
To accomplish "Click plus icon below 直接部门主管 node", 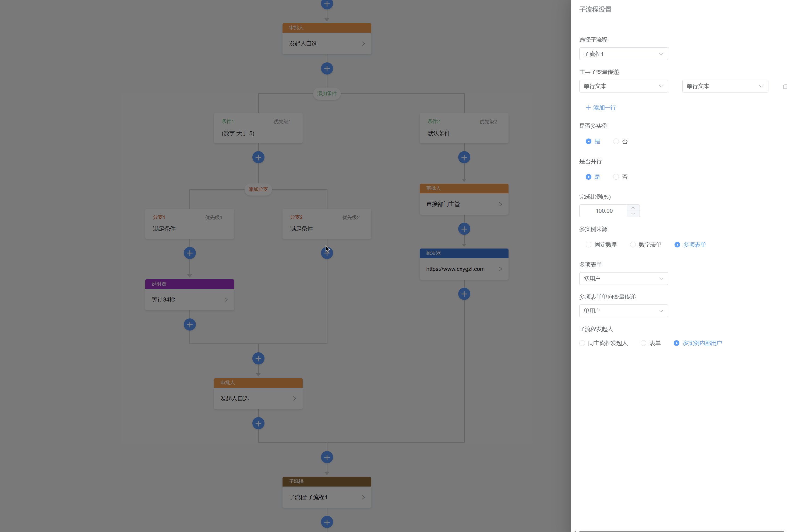I will (x=464, y=229).
